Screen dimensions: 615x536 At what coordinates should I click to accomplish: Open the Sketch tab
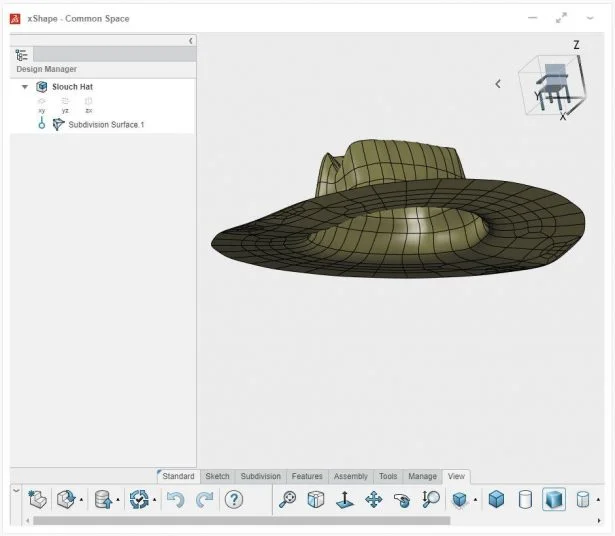(217, 477)
